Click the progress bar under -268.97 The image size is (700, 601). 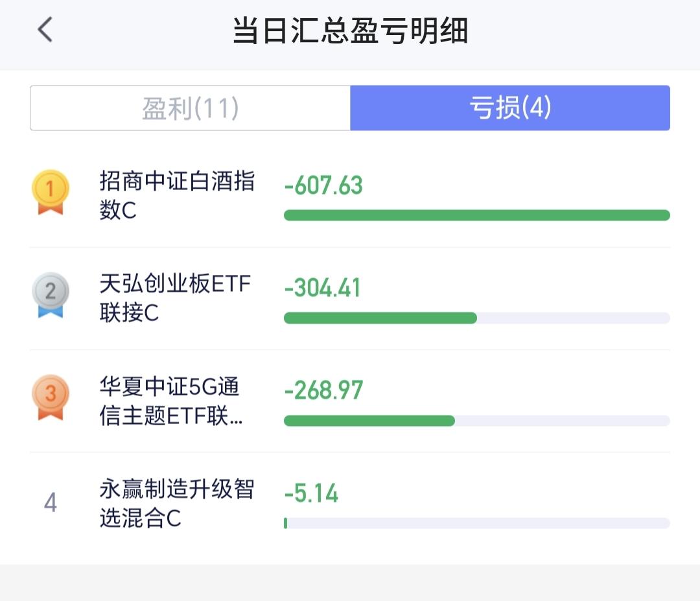tap(476, 421)
